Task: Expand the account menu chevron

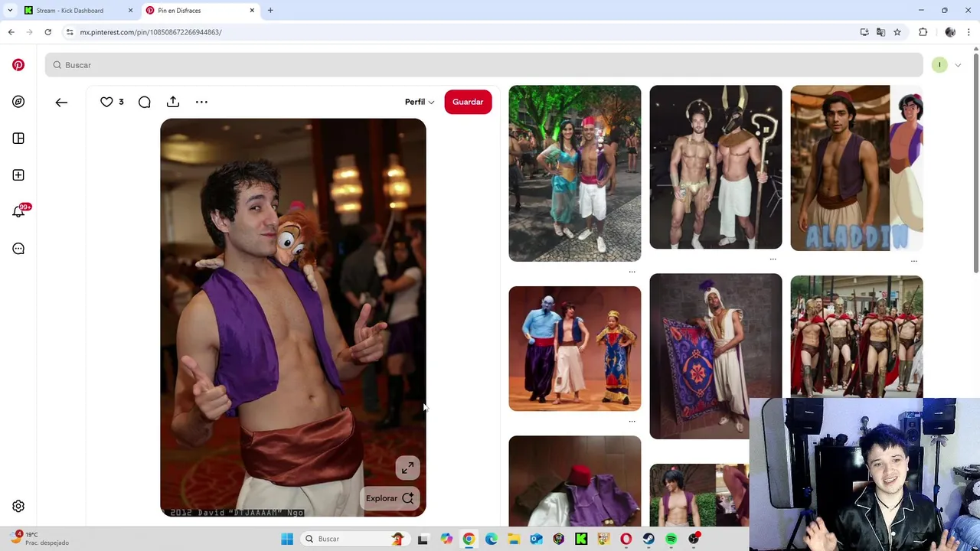Action: (x=958, y=65)
